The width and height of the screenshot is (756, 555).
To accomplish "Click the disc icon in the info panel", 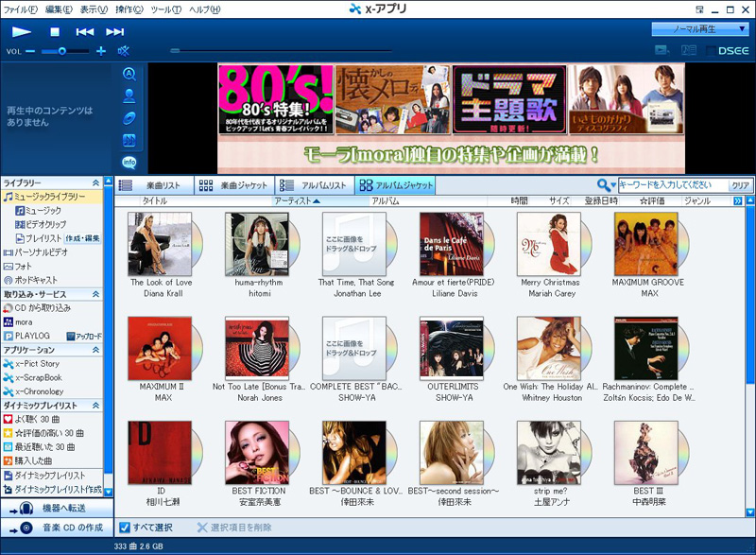I will 129,118.
